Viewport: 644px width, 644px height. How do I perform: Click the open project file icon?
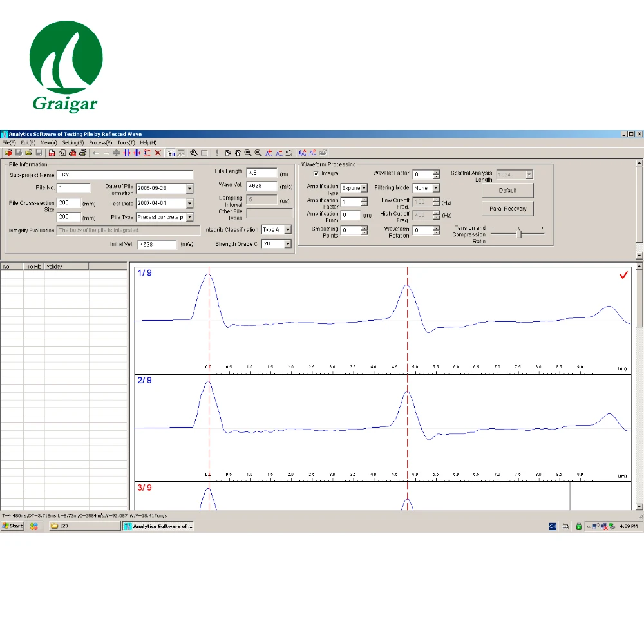click(8, 153)
